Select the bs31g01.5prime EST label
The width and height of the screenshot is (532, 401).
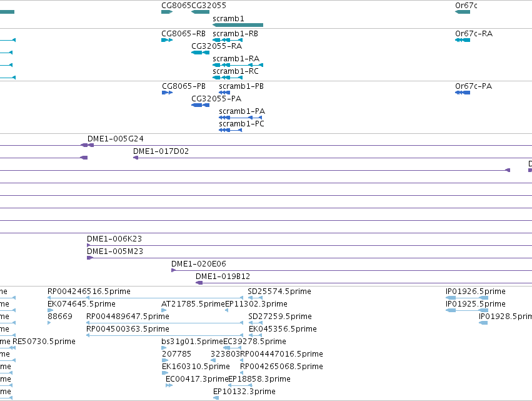[192, 341]
